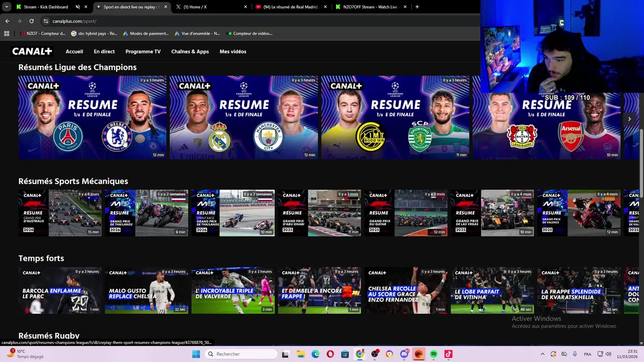Switch to the NZO7OFF Stream tab
This screenshot has height=362, width=644.
point(371,7)
